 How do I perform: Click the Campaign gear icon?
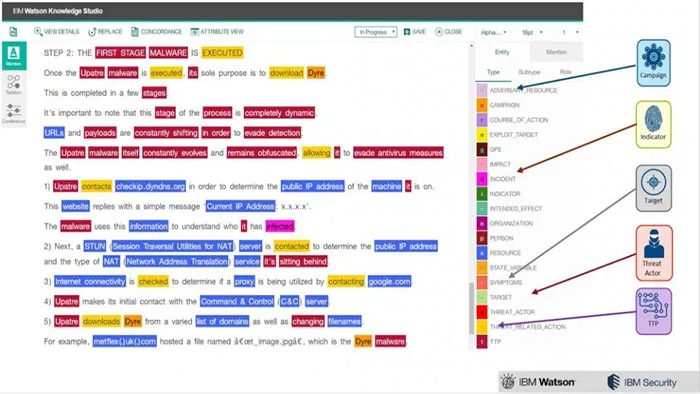654,57
